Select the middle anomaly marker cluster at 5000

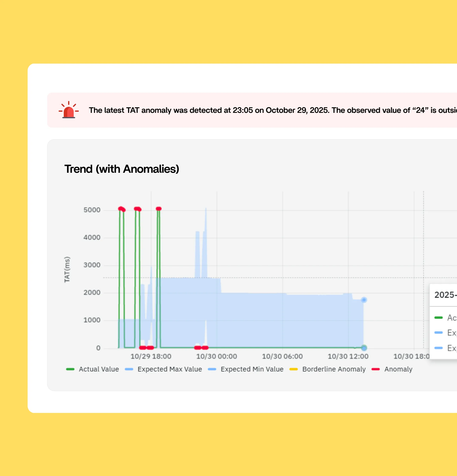click(x=137, y=209)
